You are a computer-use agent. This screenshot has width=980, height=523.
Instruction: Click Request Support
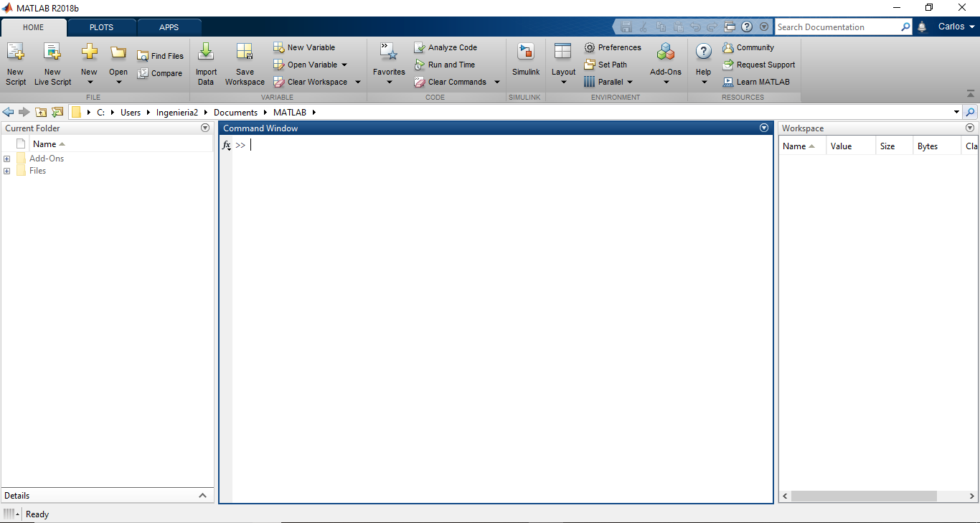758,65
